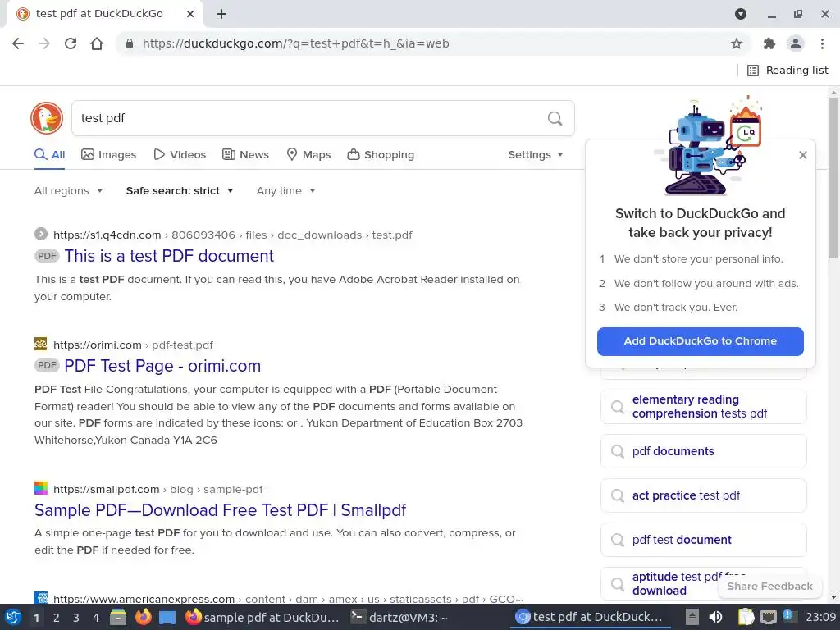The image size is (840, 630).
Task: Click the browser address bar URL
Action: (x=295, y=43)
